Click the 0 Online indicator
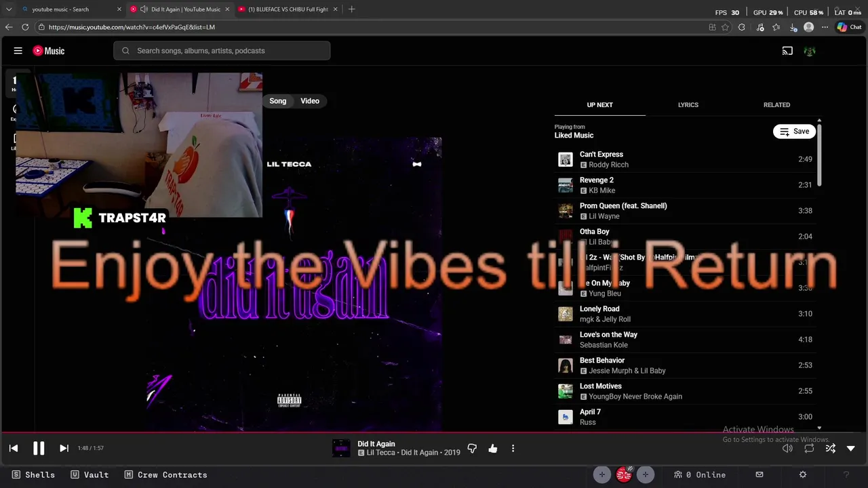 [699, 475]
